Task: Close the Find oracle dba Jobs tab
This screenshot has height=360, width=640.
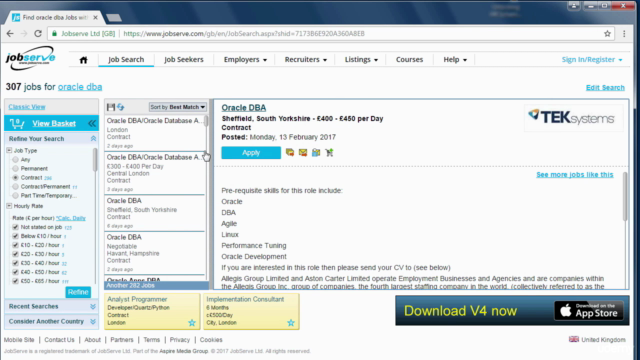Action: [95, 18]
